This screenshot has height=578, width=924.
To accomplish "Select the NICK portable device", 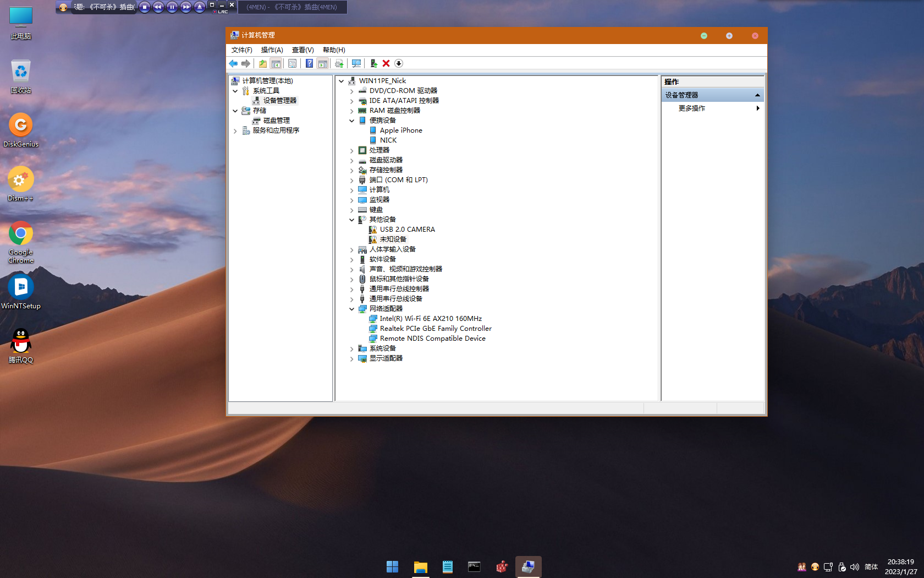I will (x=388, y=140).
